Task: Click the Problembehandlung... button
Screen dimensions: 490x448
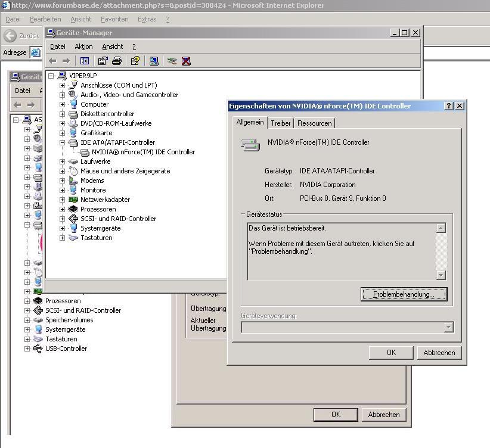Action: coord(404,294)
